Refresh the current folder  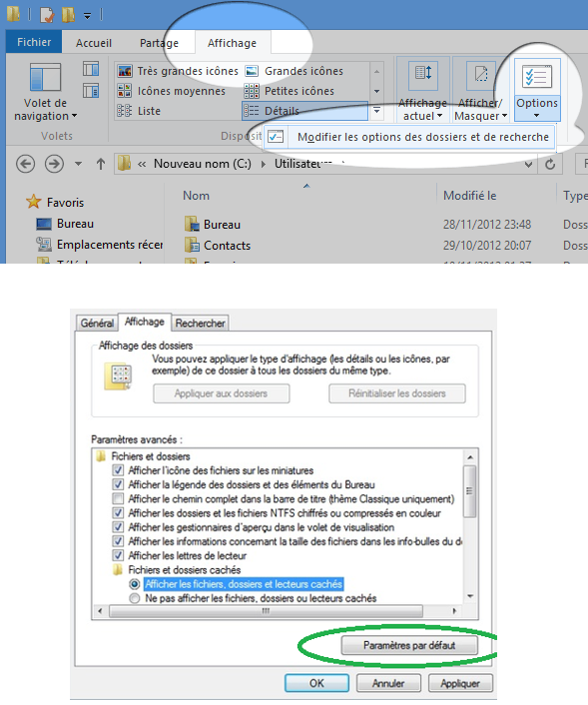pyautogui.click(x=550, y=164)
